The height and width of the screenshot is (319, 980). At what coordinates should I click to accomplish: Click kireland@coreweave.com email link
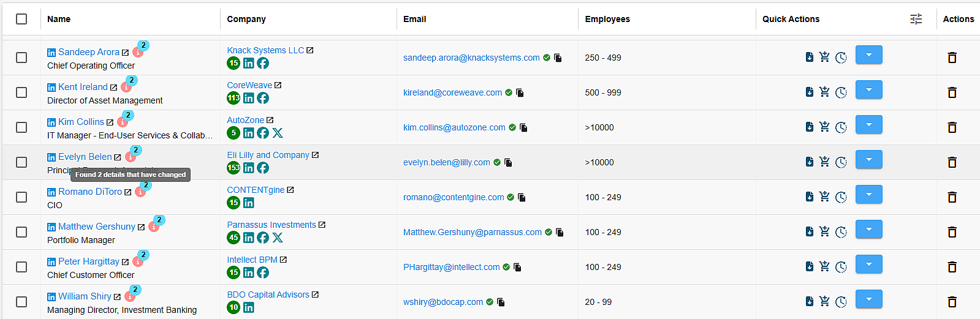[452, 92]
